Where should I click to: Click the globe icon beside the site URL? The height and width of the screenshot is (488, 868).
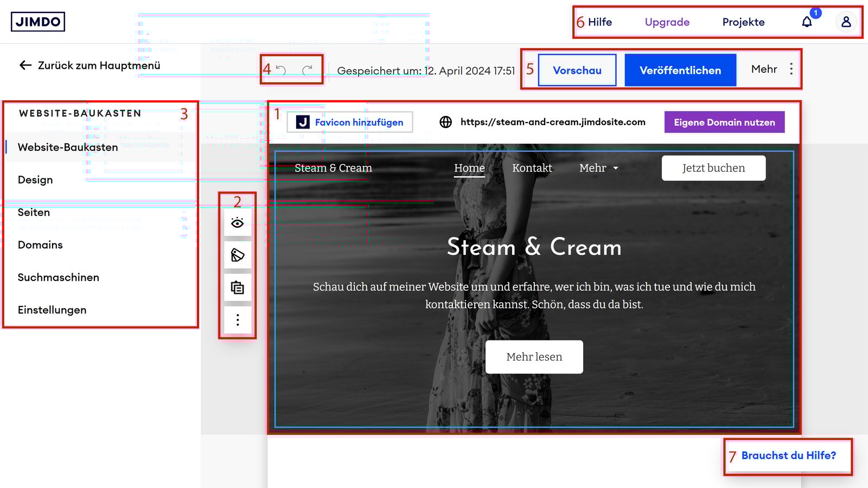[445, 122]
